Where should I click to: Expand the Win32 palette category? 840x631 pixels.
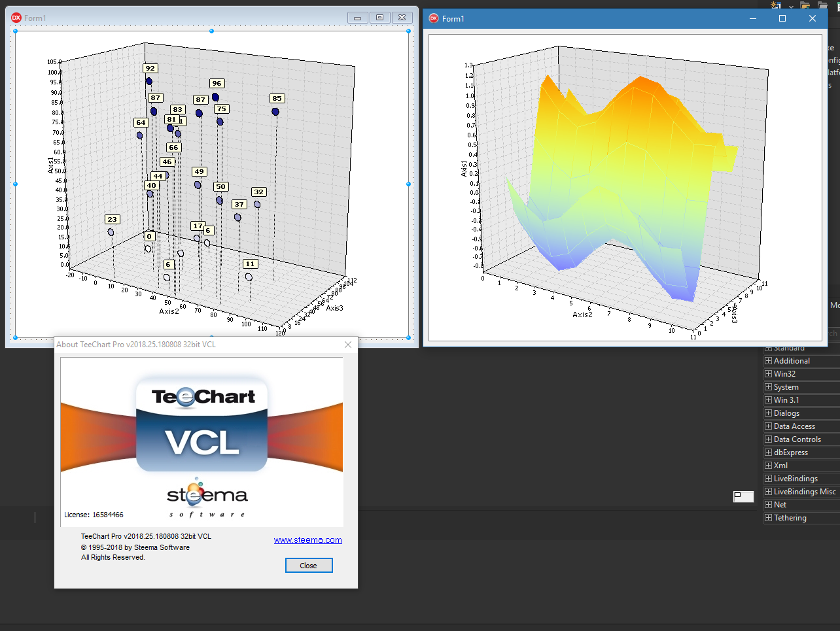tap(768, 374)
